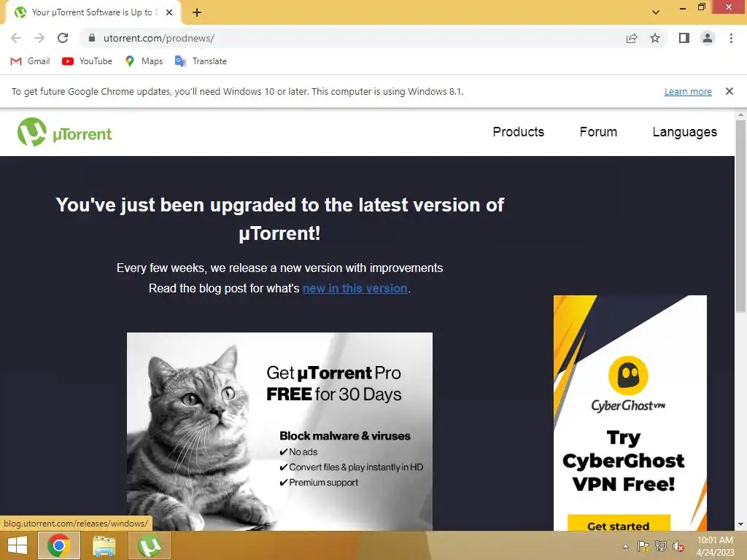
Task: Click the Action Center flag icon
Action: point(643,546)
